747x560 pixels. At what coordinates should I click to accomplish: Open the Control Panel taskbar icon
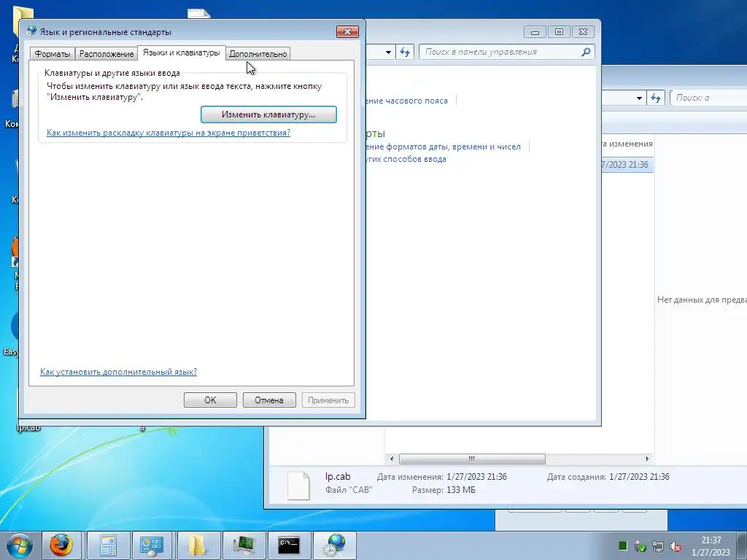[152, 545]
